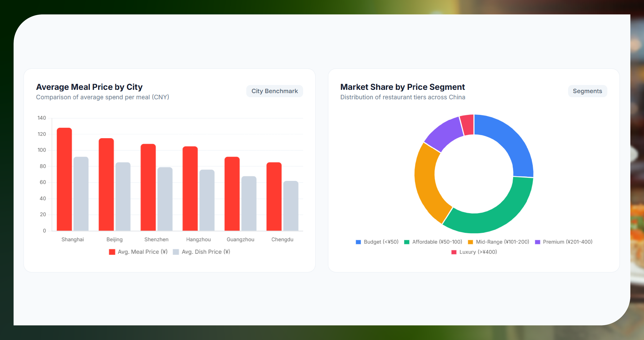Click the Chengdu axis label
Image resolution: width=644 pixels, height=340 pixels.
(x=282, y=239)
